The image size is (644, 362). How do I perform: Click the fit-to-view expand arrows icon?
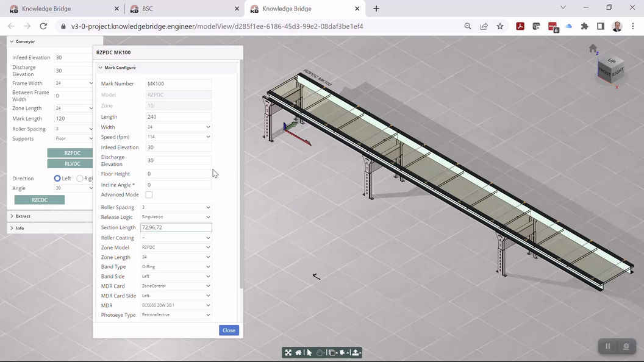(288, 353)
